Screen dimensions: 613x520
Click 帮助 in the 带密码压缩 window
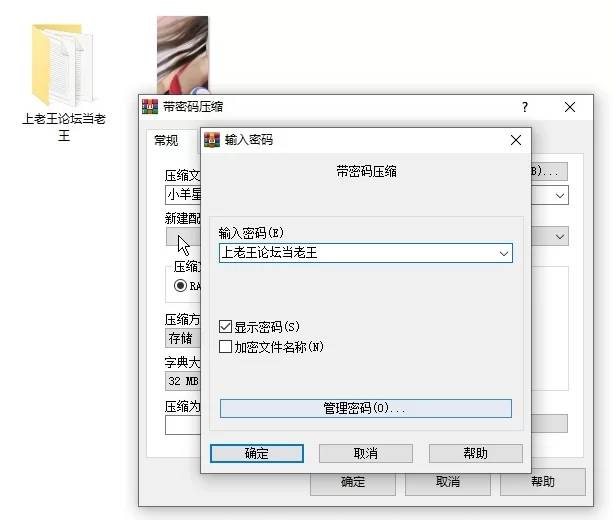543,482
